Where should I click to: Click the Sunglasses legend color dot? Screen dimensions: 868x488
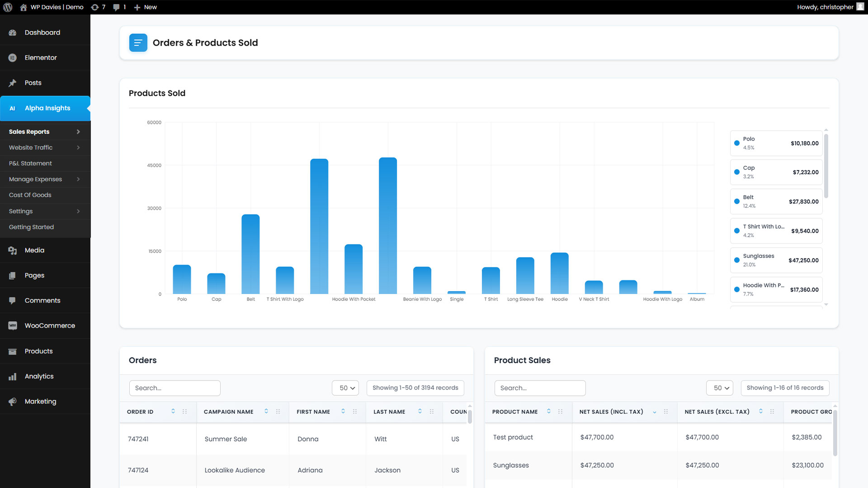pos(737,260)
